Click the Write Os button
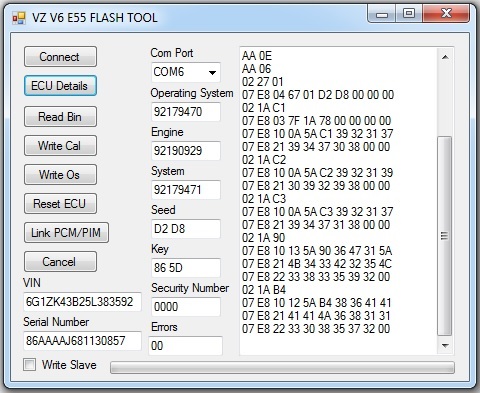The image size is (480, 393). 60,175
